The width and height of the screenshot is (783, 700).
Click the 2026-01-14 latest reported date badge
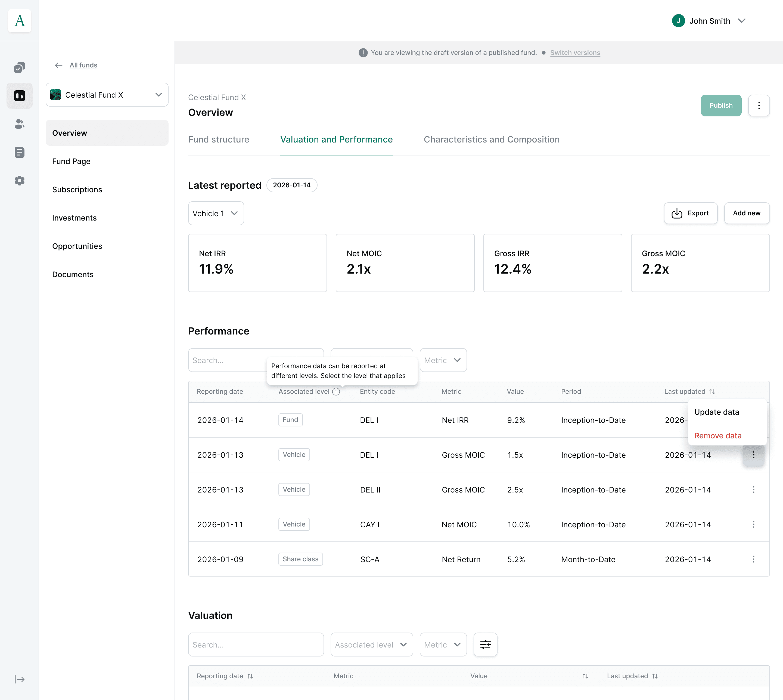tap(291, 185)
